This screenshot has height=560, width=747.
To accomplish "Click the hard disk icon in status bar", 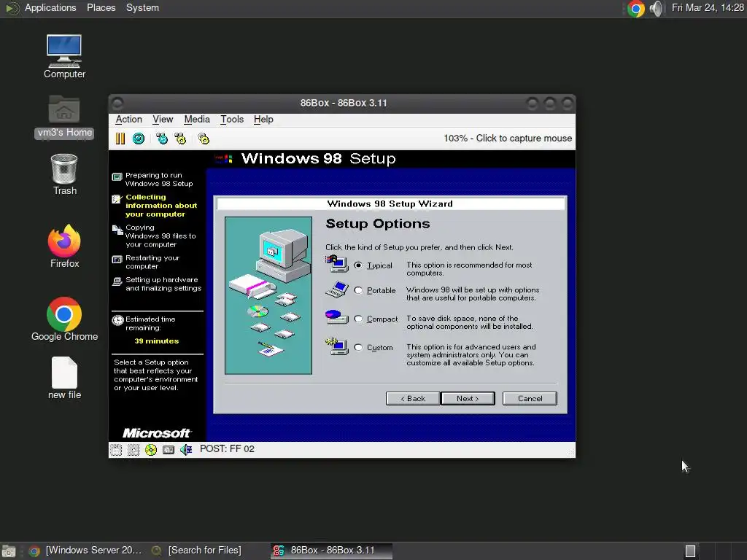I will coord(169,449).
